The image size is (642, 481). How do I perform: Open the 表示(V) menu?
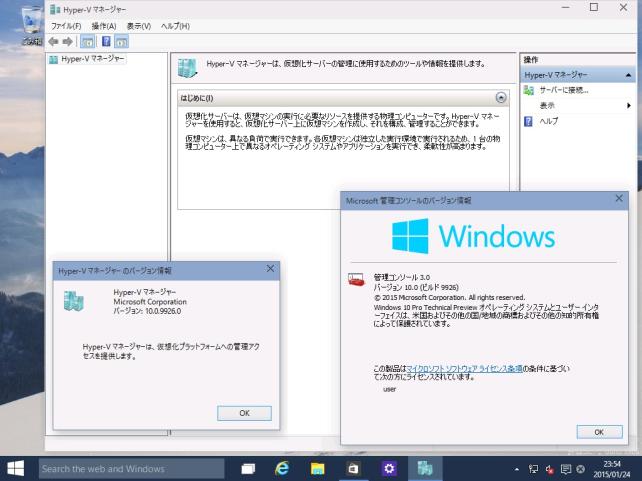pos(138,26)
